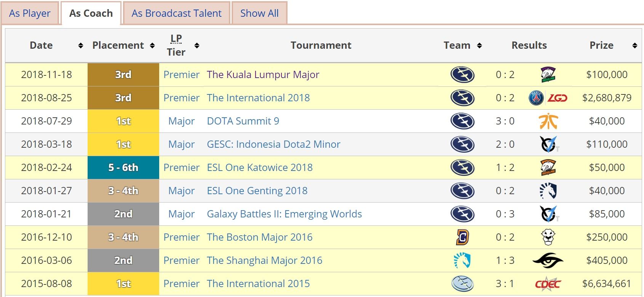The width and height of the screenshot is (644, 297).
Task: Select the Show All tab
Action: 259,13
